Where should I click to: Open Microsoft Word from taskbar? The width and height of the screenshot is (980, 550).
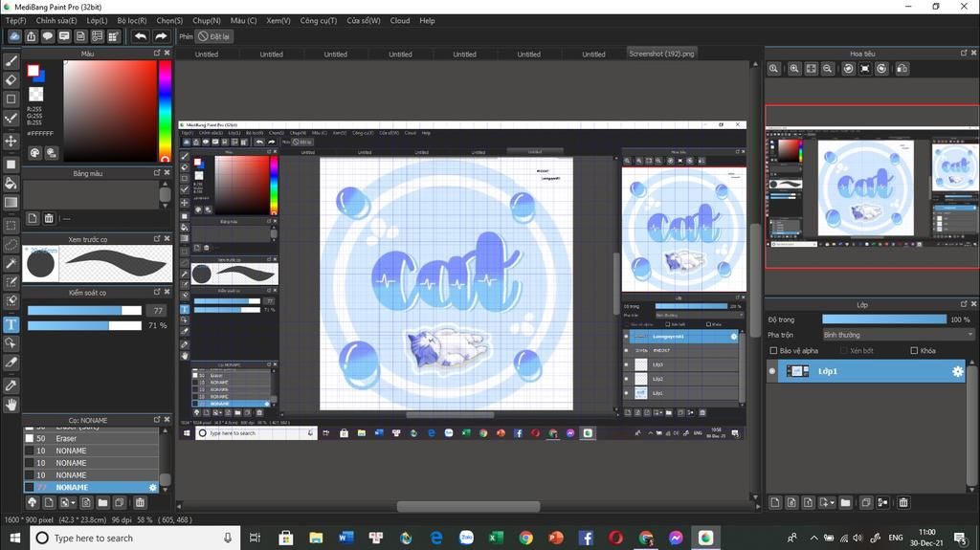(x=345, y=538)
